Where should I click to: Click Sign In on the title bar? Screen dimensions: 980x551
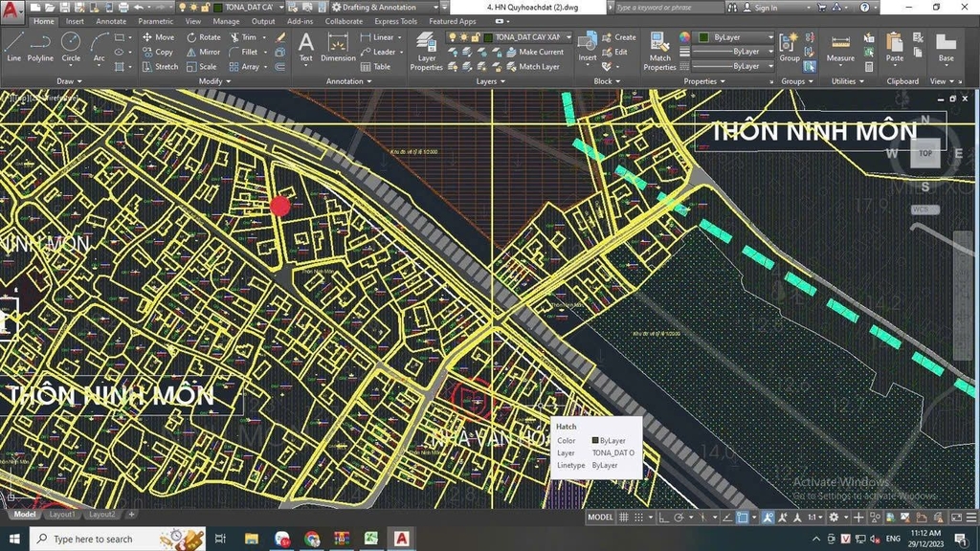[768, 7]
